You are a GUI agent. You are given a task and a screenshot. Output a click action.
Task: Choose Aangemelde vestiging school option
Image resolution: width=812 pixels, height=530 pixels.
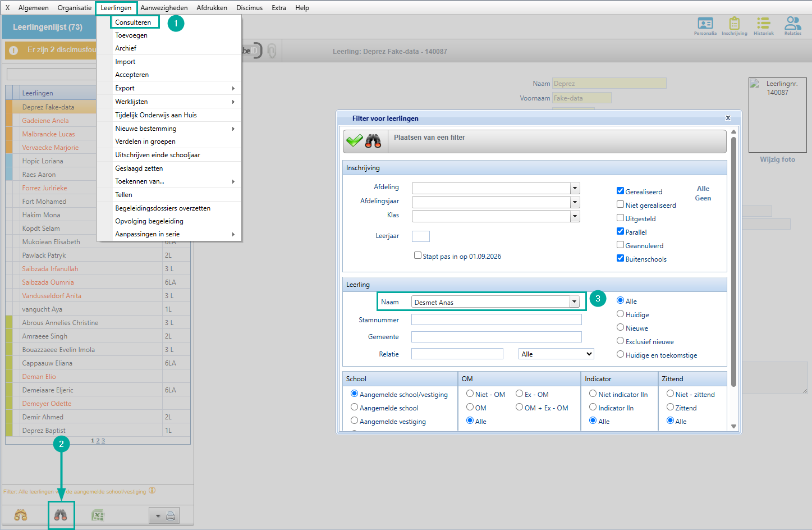[x=354, y=421]
